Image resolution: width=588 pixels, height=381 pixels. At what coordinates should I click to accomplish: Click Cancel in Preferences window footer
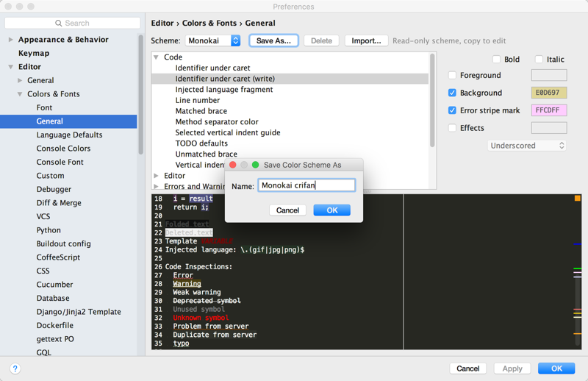point(468,368)
